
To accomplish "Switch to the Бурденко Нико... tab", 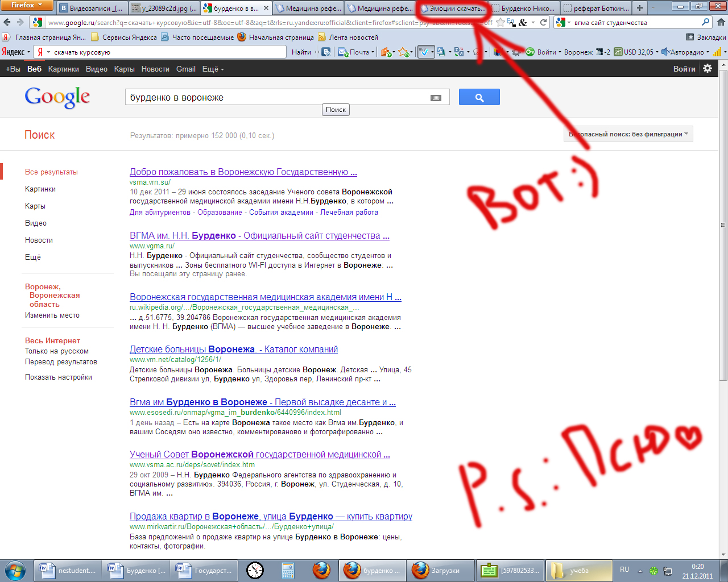I will [523, 8].
